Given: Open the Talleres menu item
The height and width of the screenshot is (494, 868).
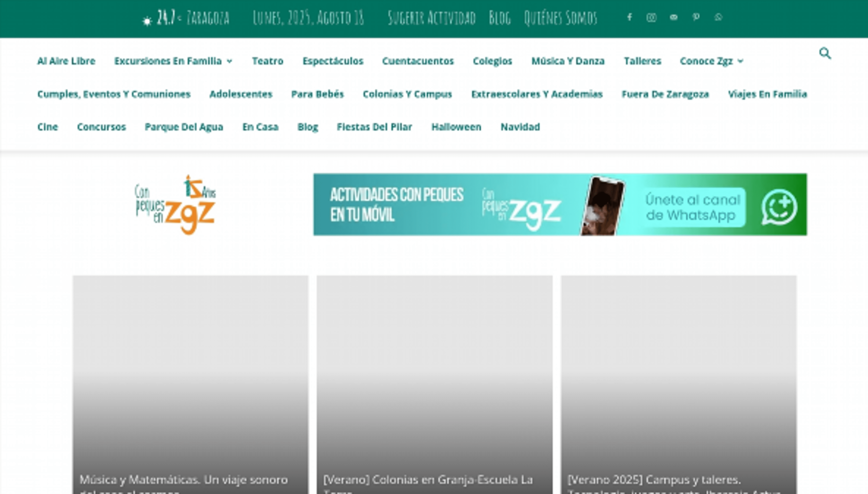Looking at the screenshot, I should pyautogui.click(x=642, y=61).
